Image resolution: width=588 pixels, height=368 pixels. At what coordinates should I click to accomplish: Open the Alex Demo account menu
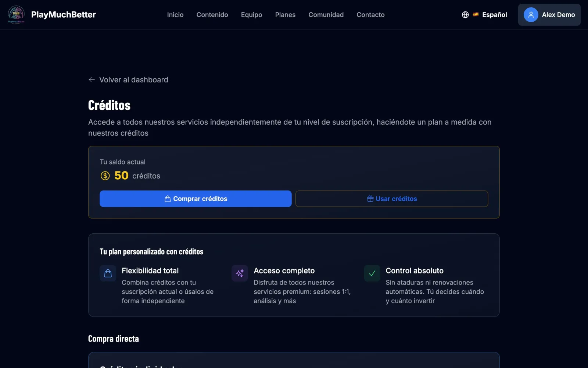click(x=549, y=15)
